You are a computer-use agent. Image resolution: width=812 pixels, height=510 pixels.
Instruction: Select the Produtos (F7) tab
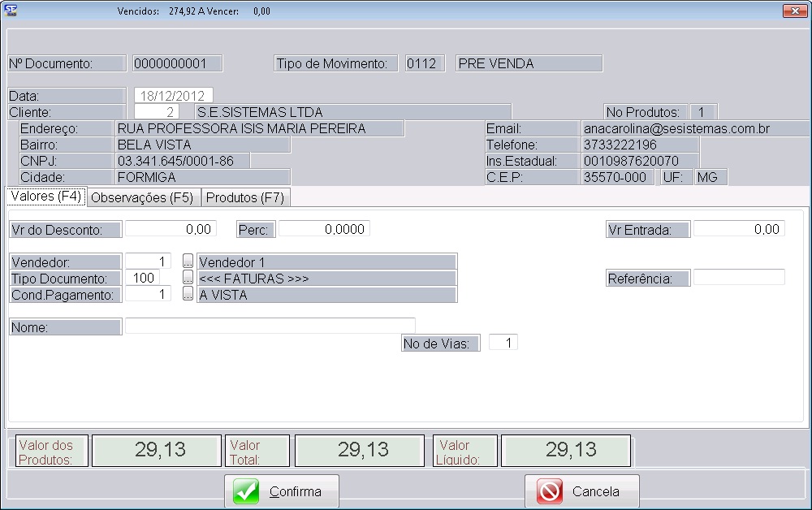tap(245, 197)
